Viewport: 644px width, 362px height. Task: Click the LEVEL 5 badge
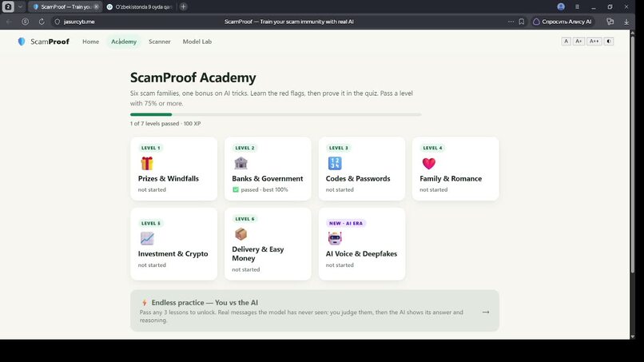[x=151, y=223]
